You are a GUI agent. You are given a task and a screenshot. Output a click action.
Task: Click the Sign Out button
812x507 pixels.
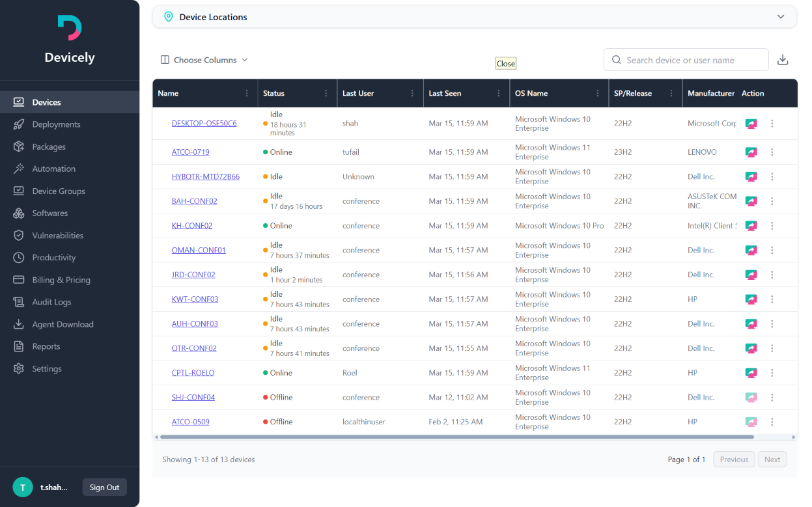tap(104, 487)
